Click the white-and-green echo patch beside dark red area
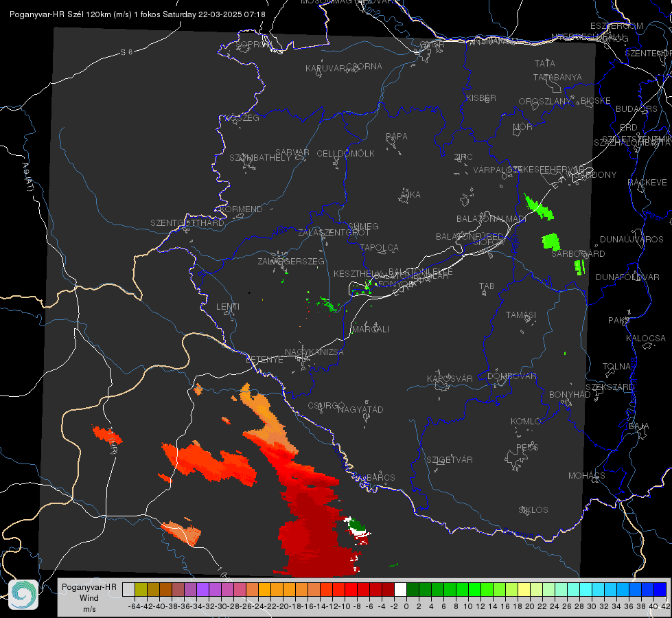This screenshot has width=672, height=618. [357, 531]
